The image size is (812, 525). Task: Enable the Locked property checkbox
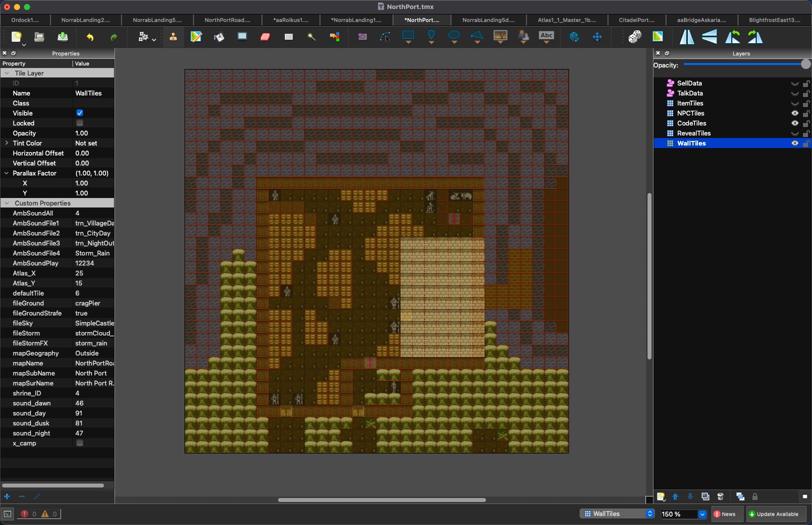tap(79, 123)
